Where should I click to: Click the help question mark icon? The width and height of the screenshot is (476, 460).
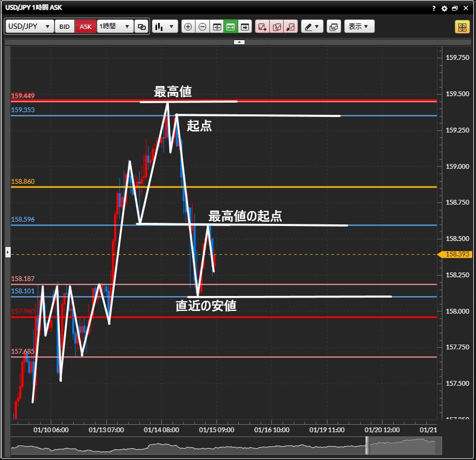coord(434,9)
